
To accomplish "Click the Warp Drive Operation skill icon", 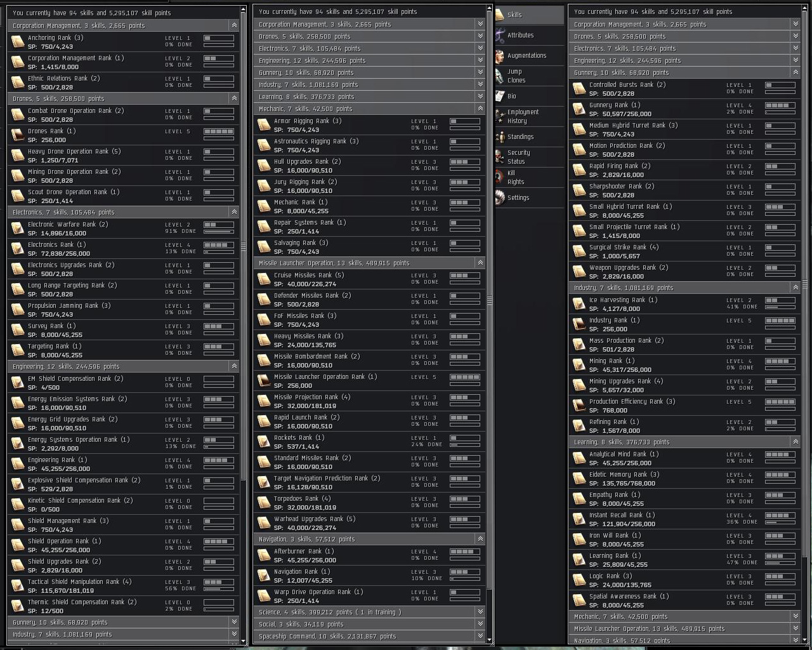I will (264, 596).
